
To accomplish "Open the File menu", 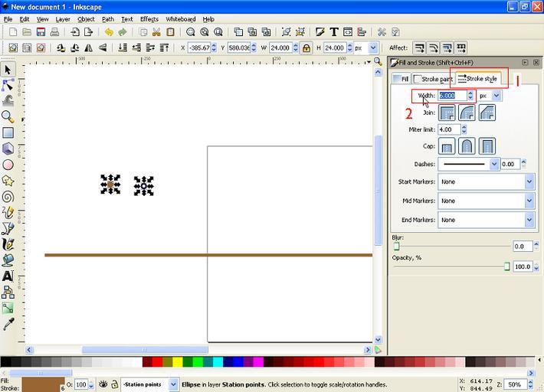I will 8,19.
